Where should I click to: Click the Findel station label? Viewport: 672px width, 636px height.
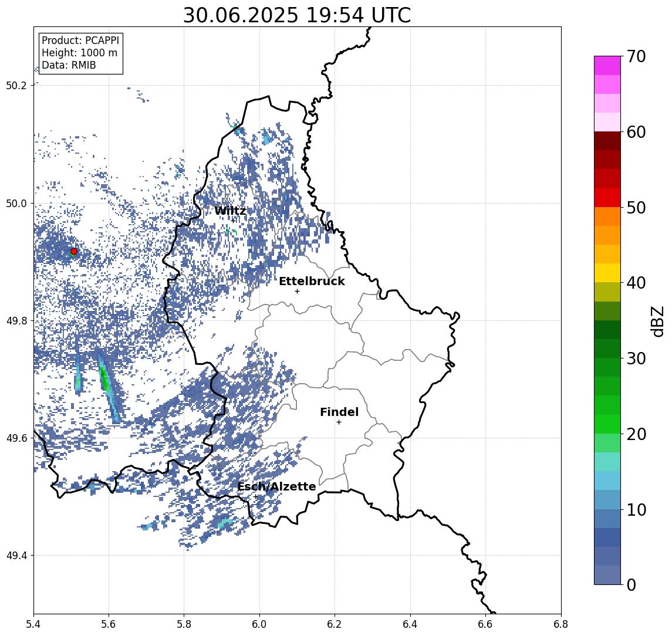[339, 412]
